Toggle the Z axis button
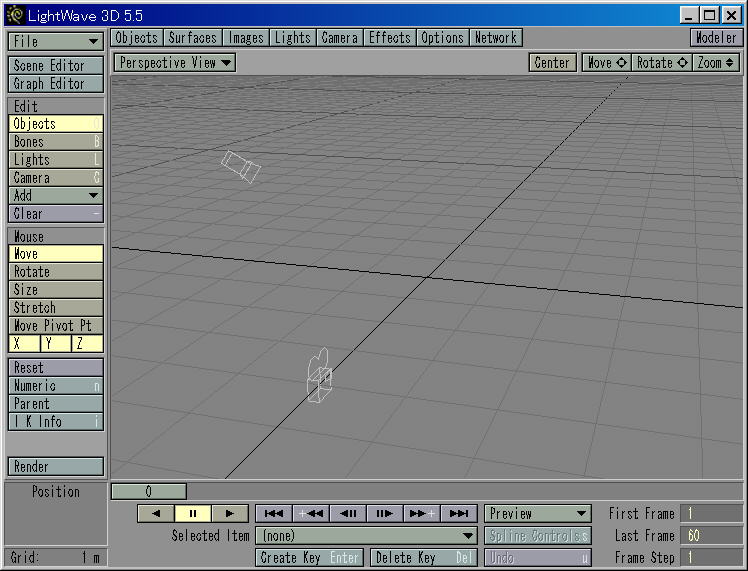 pyautogui.click(x=87, y=343)
